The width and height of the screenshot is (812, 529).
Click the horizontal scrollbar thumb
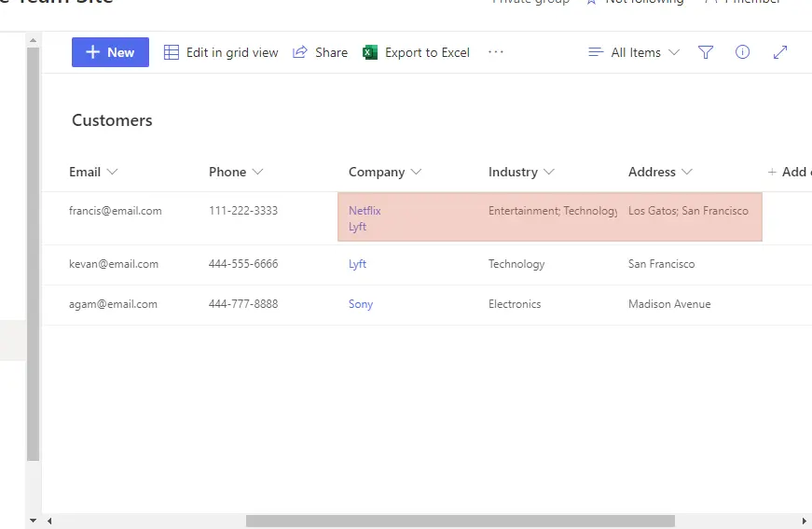point(461,521)
